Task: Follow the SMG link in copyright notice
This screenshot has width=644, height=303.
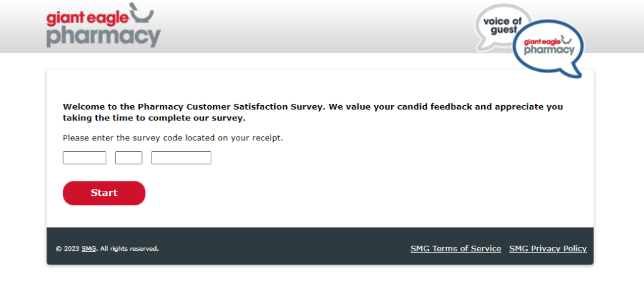Action: pos(89,249)
